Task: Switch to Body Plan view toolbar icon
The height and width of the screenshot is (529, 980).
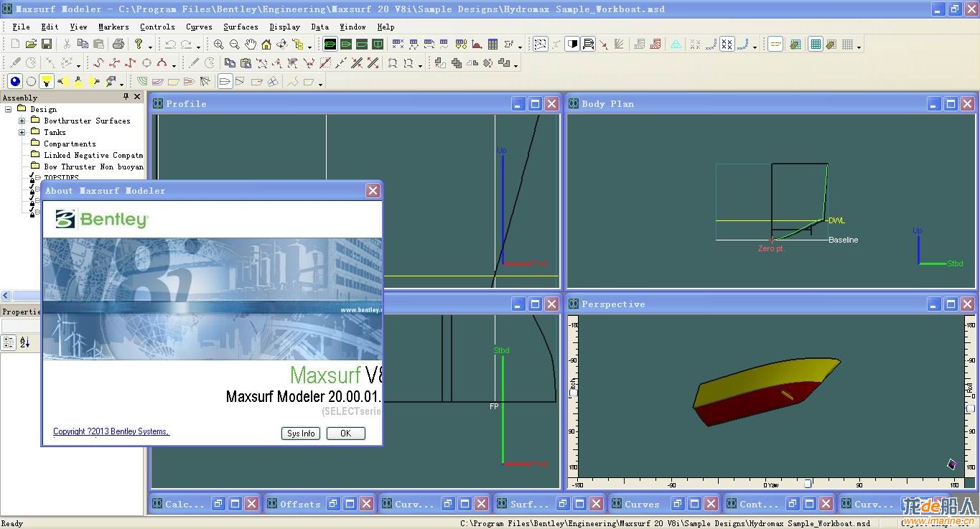Action: pos(378,45)
